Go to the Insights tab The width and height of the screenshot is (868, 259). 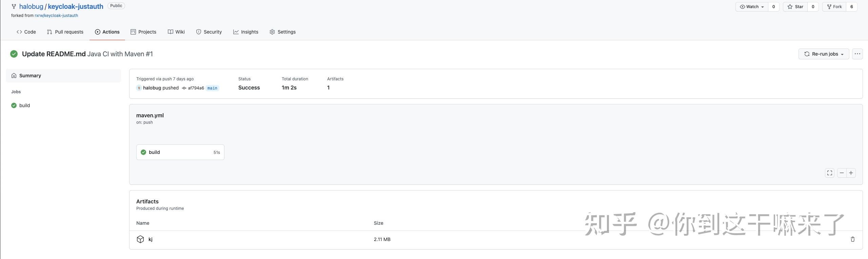tap(246, 32)
